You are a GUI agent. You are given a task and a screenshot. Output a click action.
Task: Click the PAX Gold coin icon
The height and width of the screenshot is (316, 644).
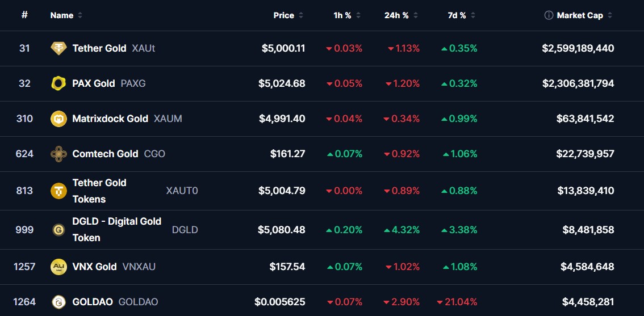(x=58, y=83)
